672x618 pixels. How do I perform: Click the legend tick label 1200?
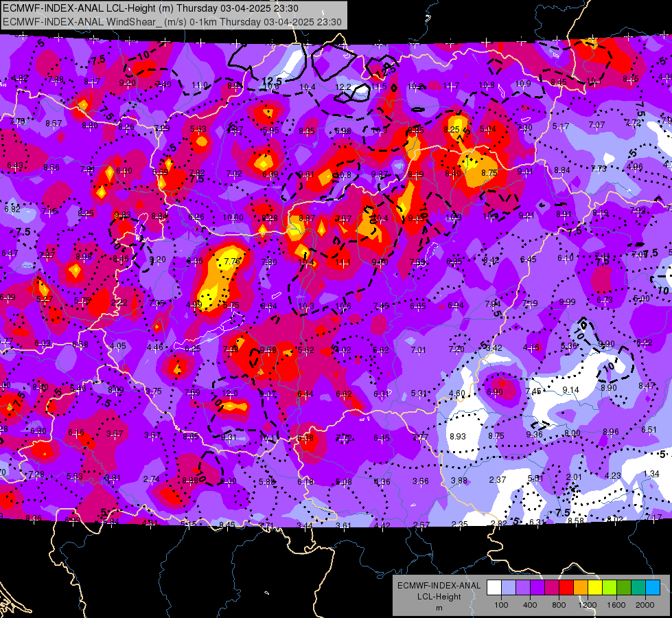587,605
